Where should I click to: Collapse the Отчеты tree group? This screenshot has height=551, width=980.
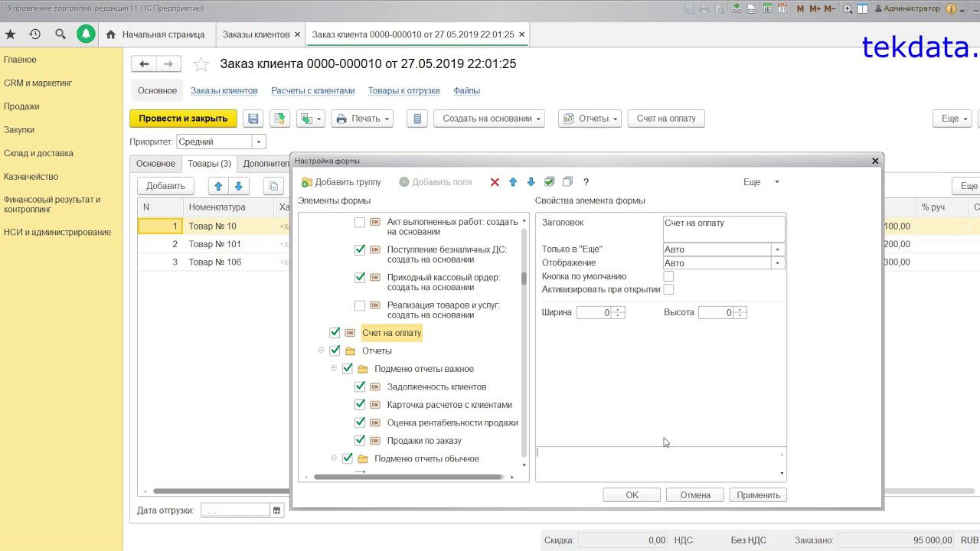point(321,350)
